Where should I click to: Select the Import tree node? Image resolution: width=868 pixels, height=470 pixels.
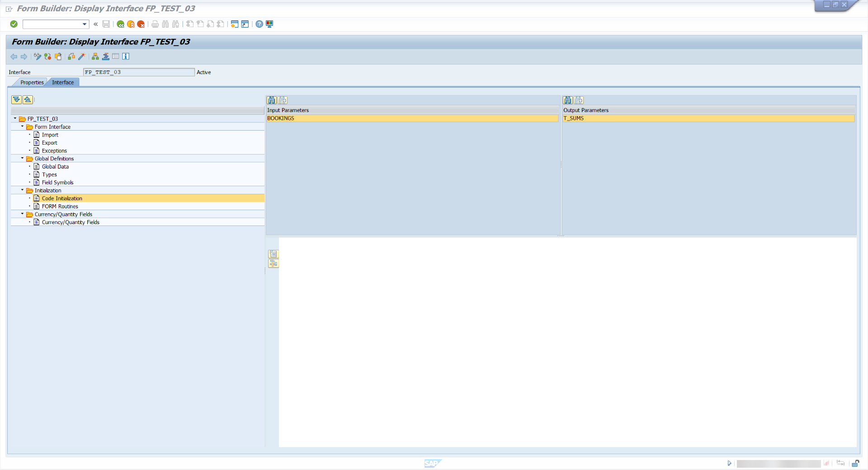[x=50, y=135]
